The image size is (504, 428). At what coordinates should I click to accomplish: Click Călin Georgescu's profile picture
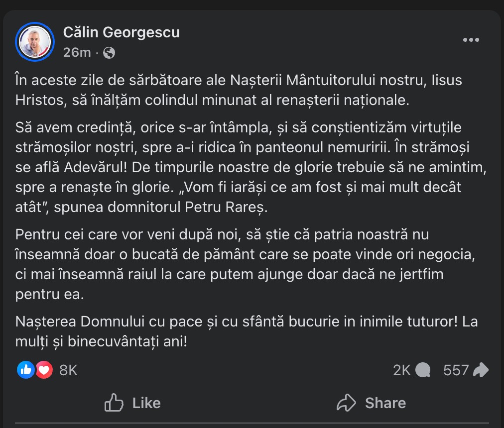[x=34, y=42]
